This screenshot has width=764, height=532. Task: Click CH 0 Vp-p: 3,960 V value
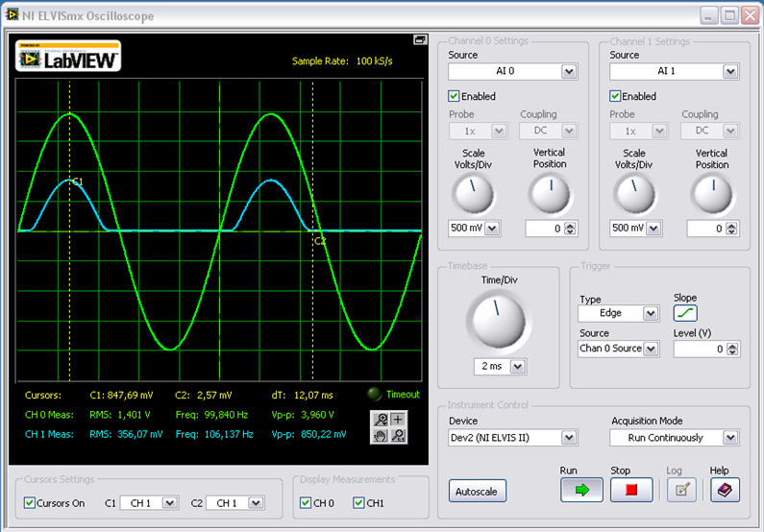pos(303,415)
